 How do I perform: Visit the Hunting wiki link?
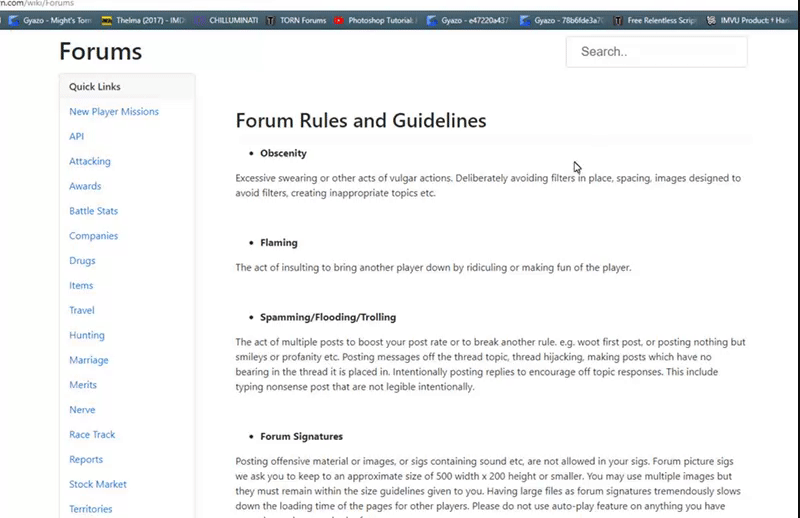[x=87, y=335]
